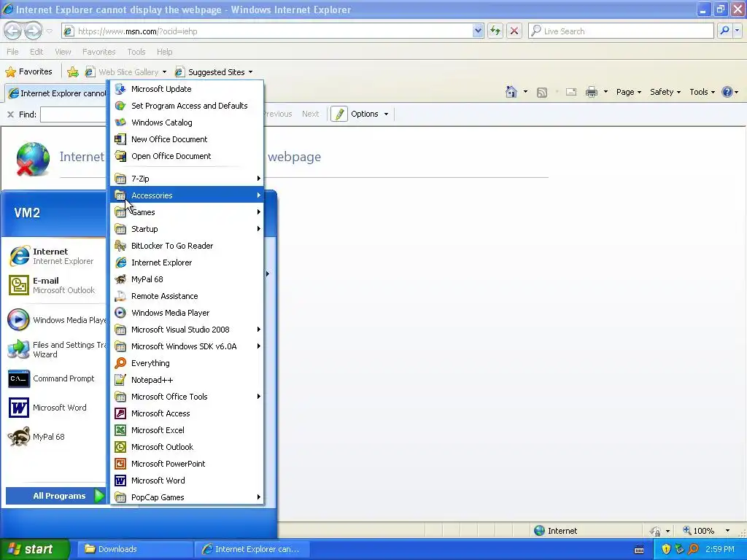Launch BitLocker To Go Reader

(187, 246)
